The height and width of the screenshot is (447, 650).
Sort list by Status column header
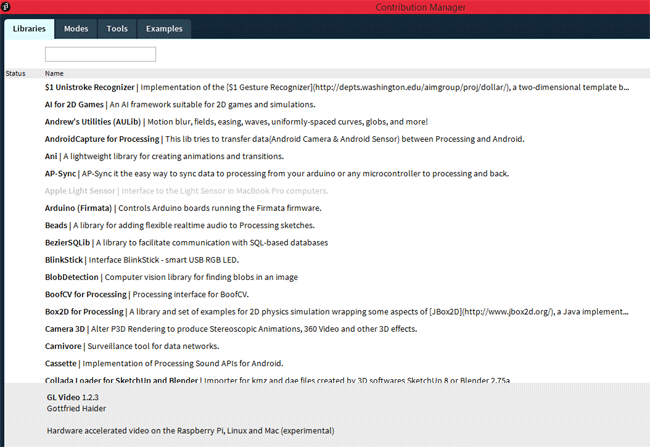(16, 73)
